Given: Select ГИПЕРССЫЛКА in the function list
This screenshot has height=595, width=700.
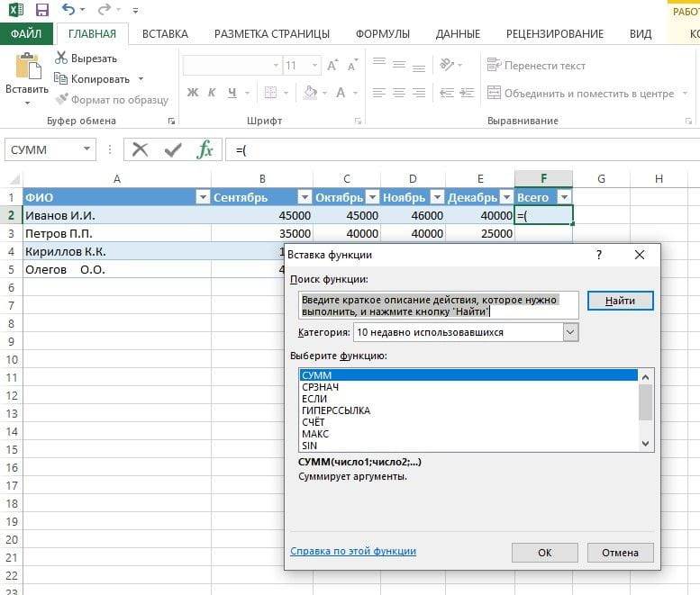Looking at the screenshot, I should click(x=468, y=410).
